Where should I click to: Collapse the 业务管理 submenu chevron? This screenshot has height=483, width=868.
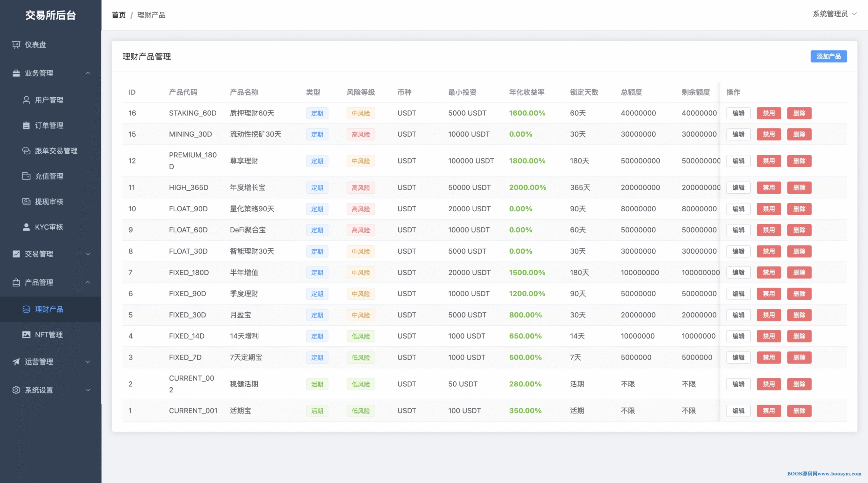(88, 73)
